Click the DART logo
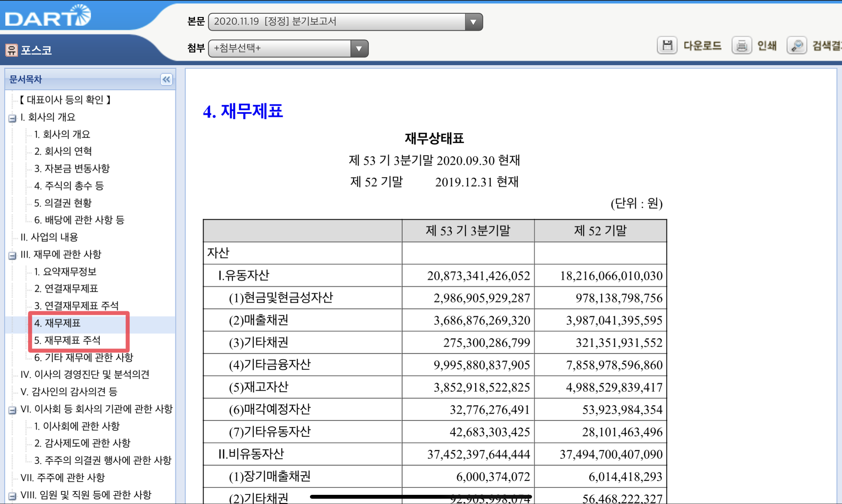The width and height of the screenshot is (842, 504). (x=48, y=16)
